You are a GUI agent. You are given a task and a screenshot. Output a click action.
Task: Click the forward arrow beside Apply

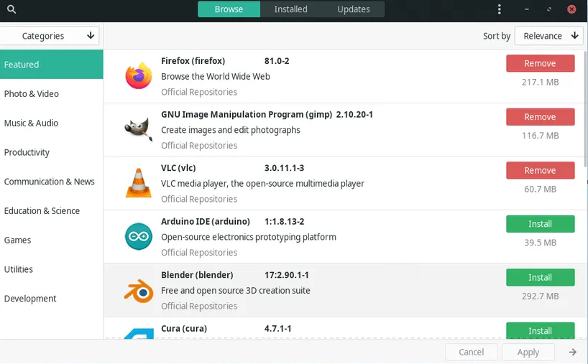[x=572, y=352]
